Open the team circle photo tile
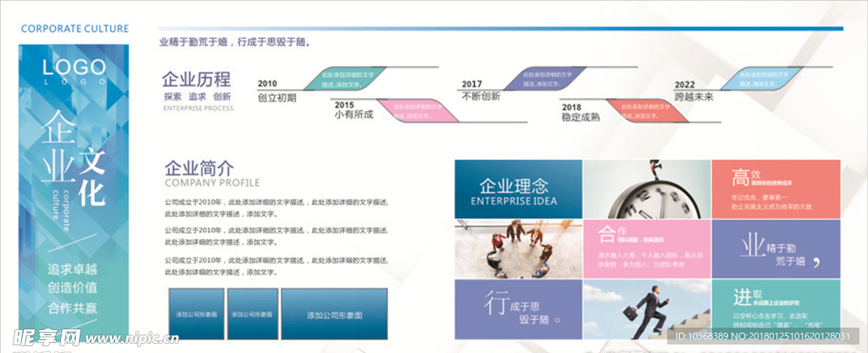The width and height of the screenshot is (868, 353). (517, 247)
